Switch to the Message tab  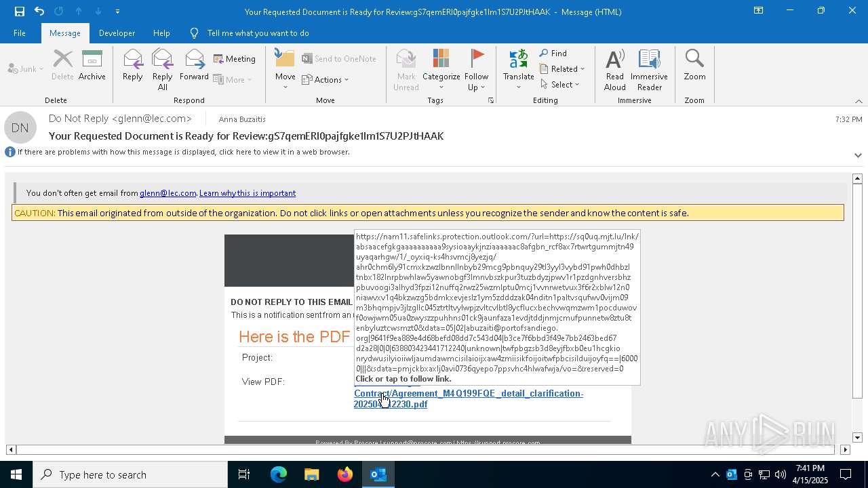(x=65, y=33)
